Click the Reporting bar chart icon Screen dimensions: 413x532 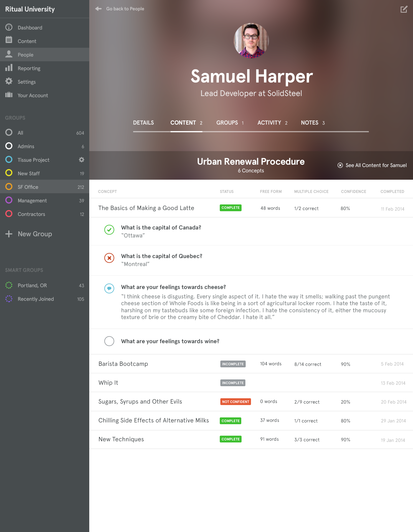(9, 68)
